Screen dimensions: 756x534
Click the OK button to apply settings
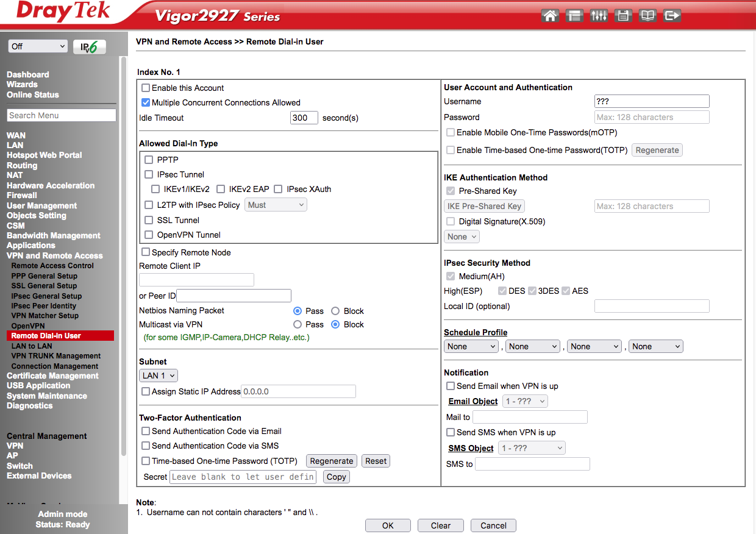388,525
